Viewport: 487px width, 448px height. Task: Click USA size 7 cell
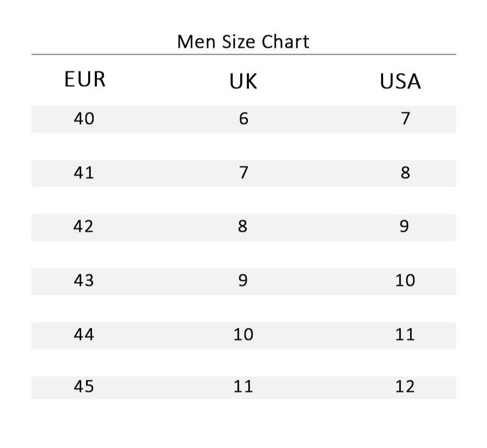coord(405,118)
